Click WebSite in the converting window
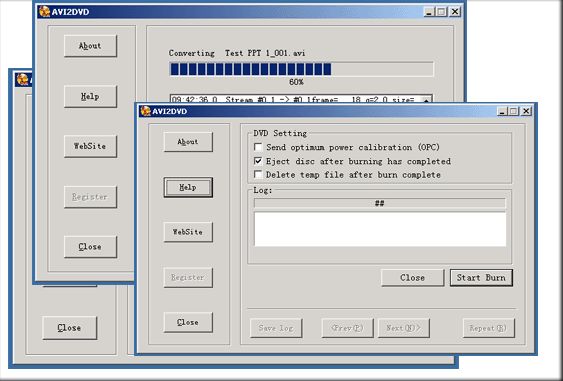563x381 pixels. tap(90, 146)
